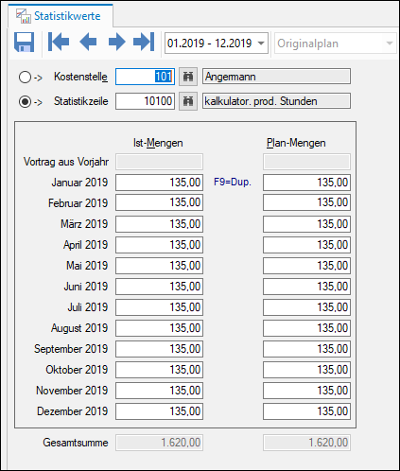Select the Kostenstelle radio button
Viewport: 400px width, 471px height.
(x=25, y=77)
